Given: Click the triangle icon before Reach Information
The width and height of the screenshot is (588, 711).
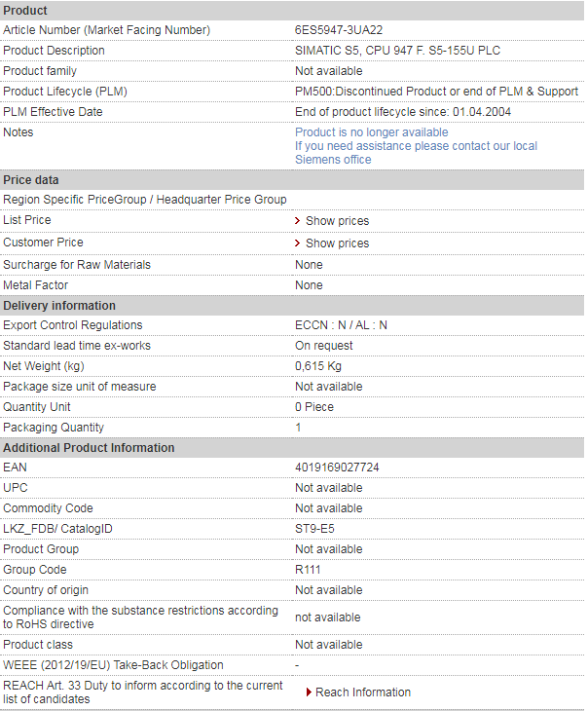Looking at the screenshot, I should (309, 692).
